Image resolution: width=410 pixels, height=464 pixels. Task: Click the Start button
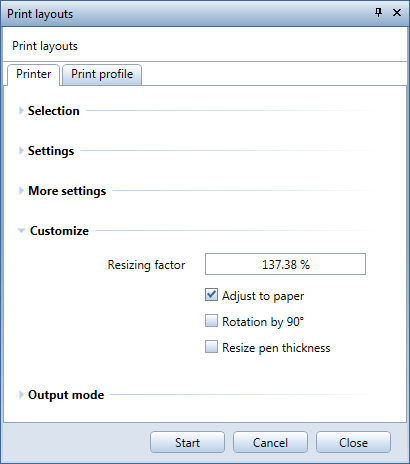(187, 442)
